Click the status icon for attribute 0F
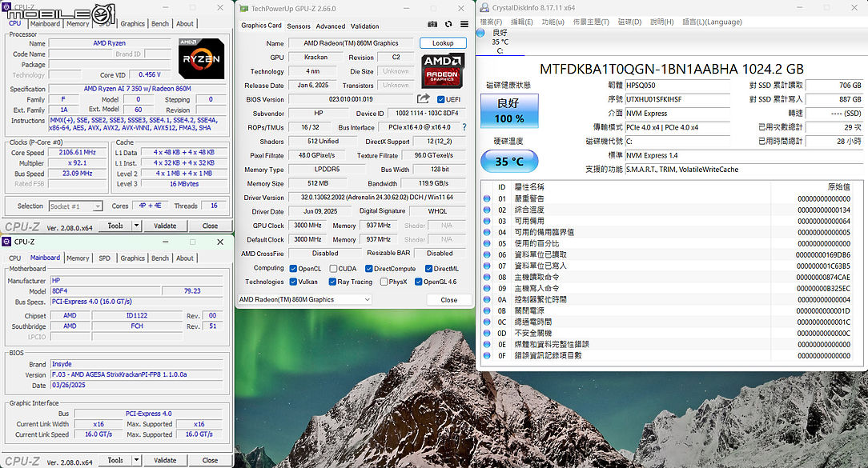Screen dimensions: 868x468 point(487,356)
